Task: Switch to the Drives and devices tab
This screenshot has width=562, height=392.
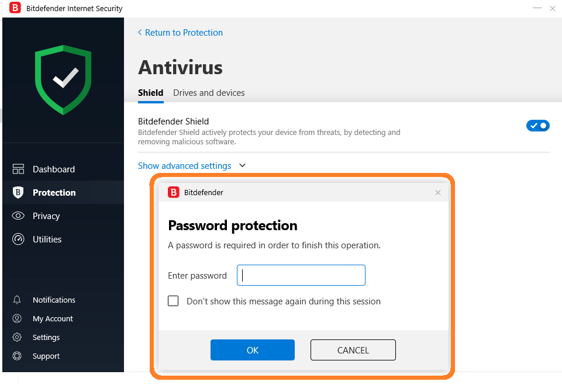Action: coord(209,93)
